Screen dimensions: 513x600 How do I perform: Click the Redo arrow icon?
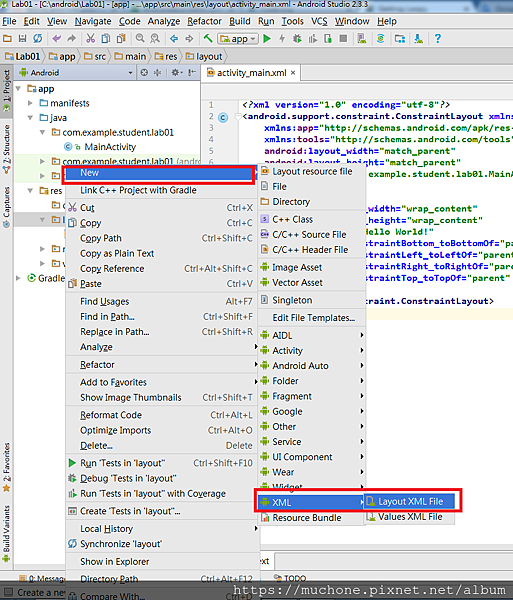[72, 39]
